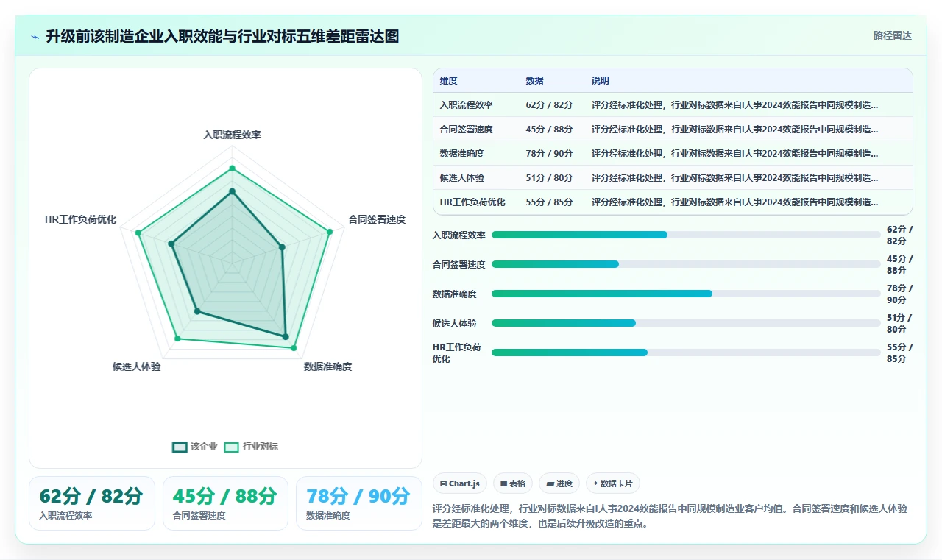This screenshot has height=560, width=942.
Task: Open the 78分 / 90分 data card
Action: (x=359, y=503)
